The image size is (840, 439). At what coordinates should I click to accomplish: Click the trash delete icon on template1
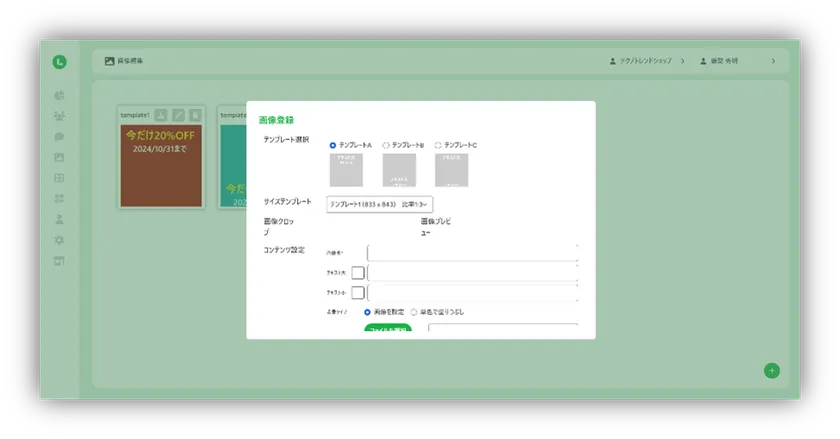[195, 115]
